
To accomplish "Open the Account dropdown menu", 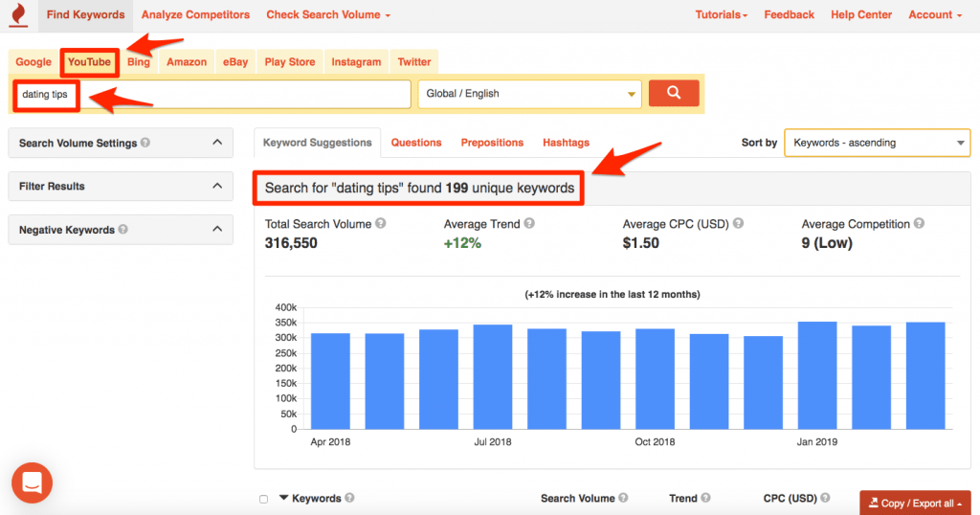I will (x=935, y=14).
